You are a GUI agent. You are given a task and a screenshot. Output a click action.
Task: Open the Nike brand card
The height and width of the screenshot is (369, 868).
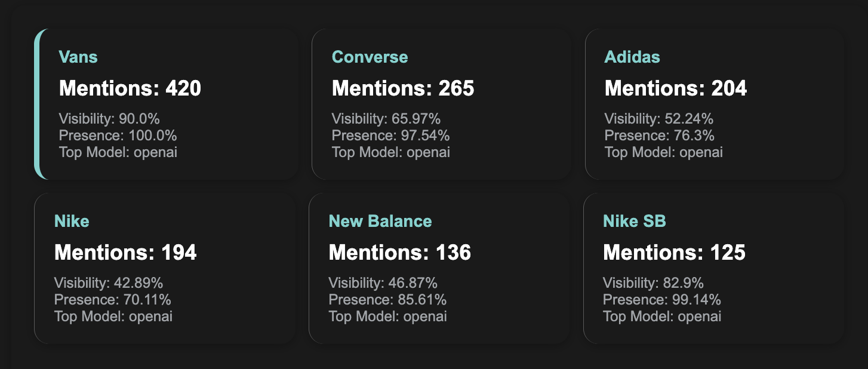pyautogui.click(x=165, y=268)
